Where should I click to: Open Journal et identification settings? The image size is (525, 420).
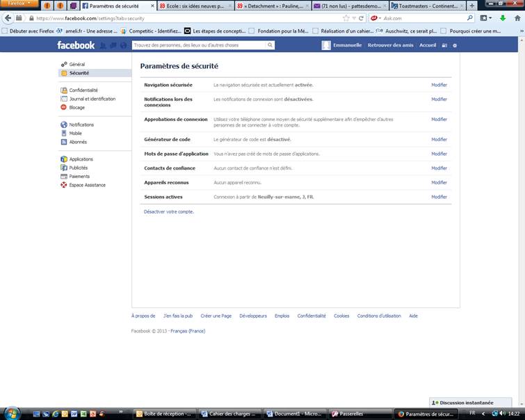pos(92,99)
